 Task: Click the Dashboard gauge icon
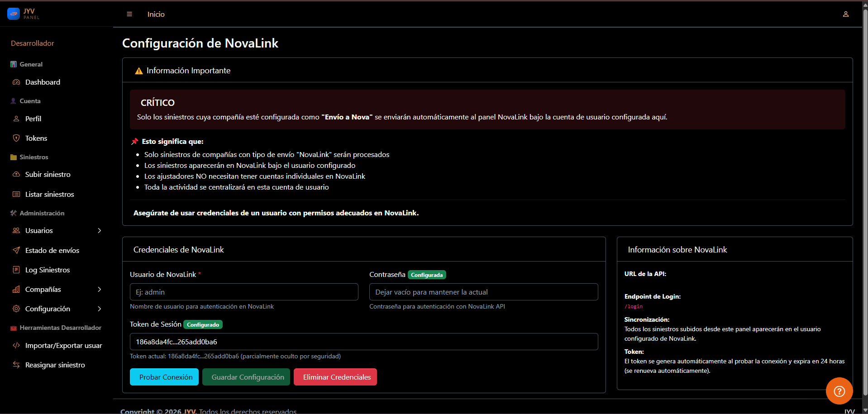pos(16,82)
